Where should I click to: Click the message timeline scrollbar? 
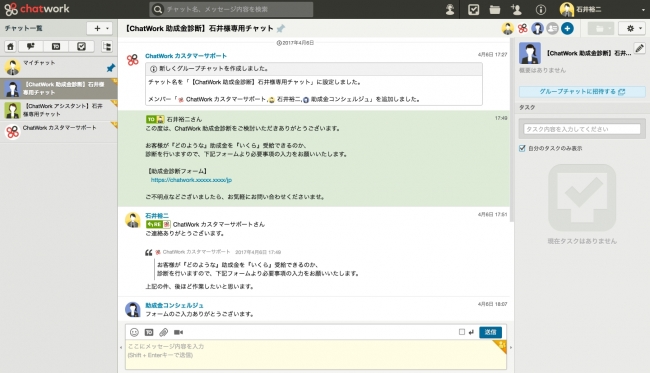[x=512, y=131]
